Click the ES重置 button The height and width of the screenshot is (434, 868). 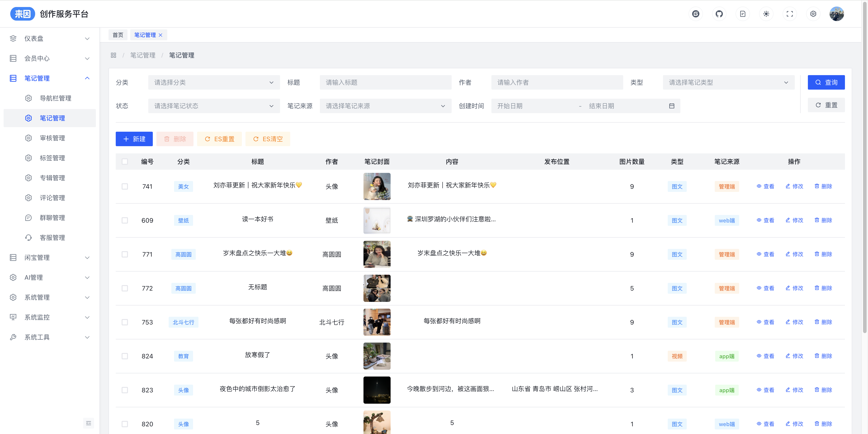(219, 139)
